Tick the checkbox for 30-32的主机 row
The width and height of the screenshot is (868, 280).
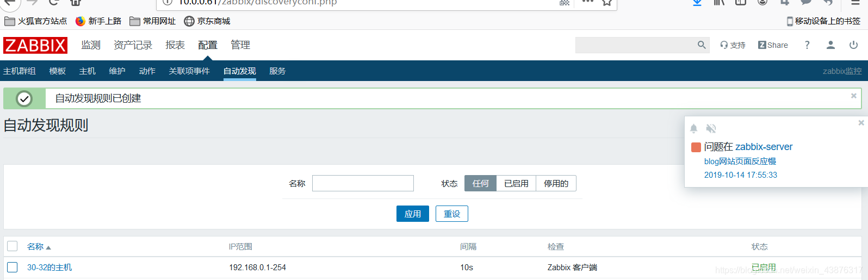click(x=13, y=267)
